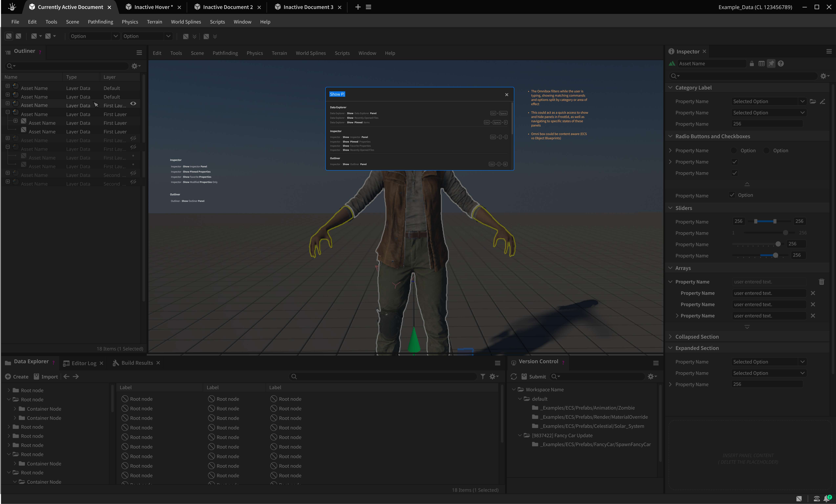The image size is (836, 504).
Task: Open the Inspector settings gear menu
Action: coord(825,76)
